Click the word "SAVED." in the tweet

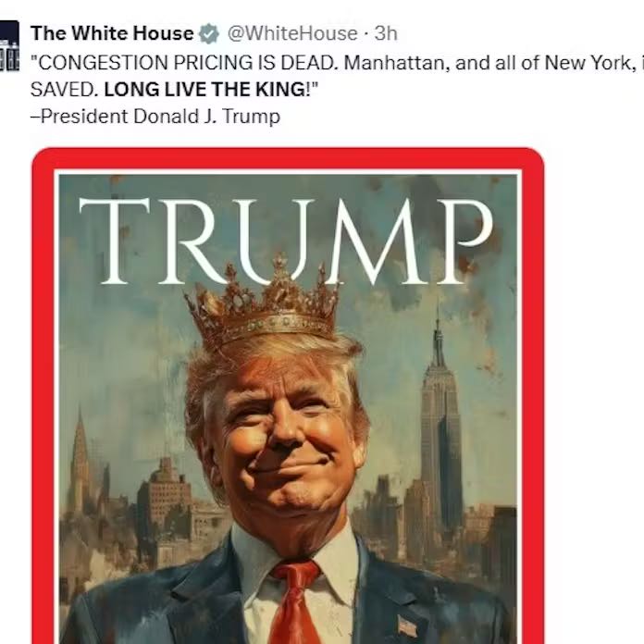(x=65, y=90)
